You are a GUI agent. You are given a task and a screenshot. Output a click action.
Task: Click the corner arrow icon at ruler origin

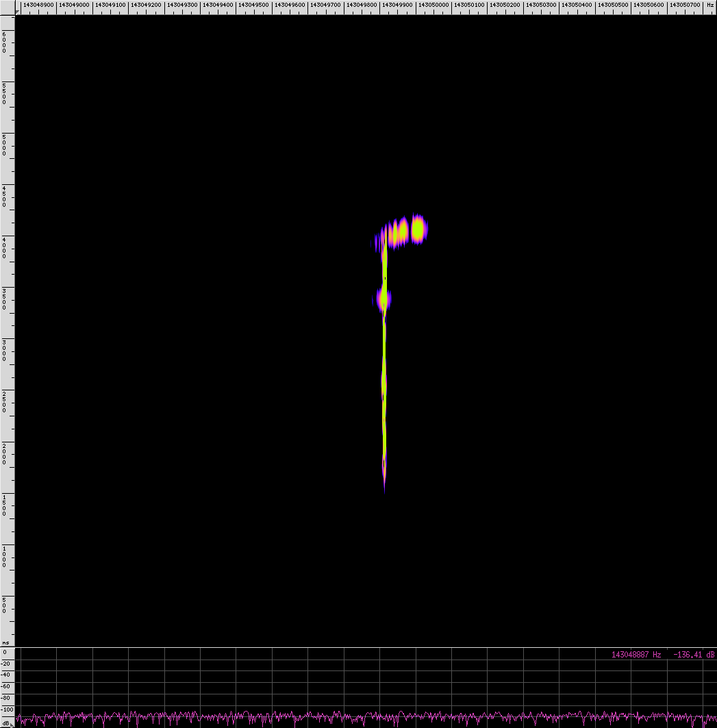tap(17, 11)
